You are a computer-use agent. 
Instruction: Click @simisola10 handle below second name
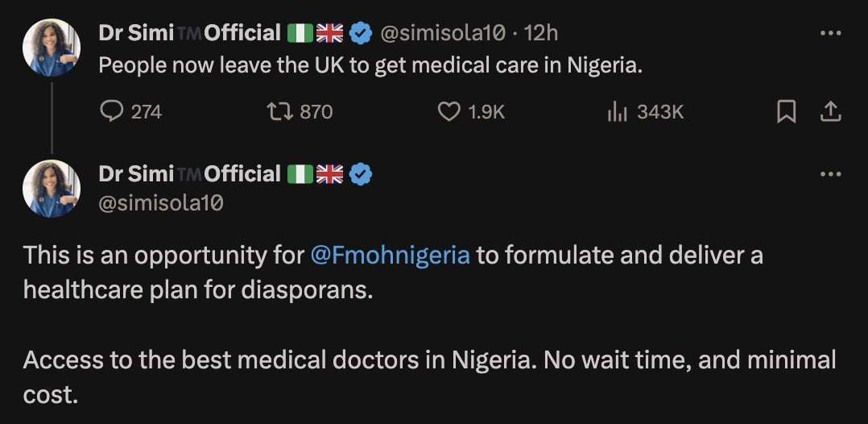coord(160,202)
